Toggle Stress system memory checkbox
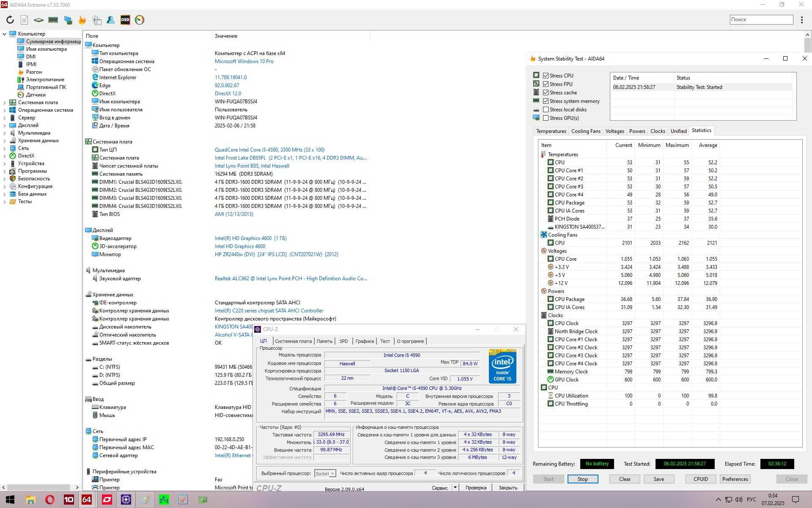812x508 pixels. tap(546, 101)
